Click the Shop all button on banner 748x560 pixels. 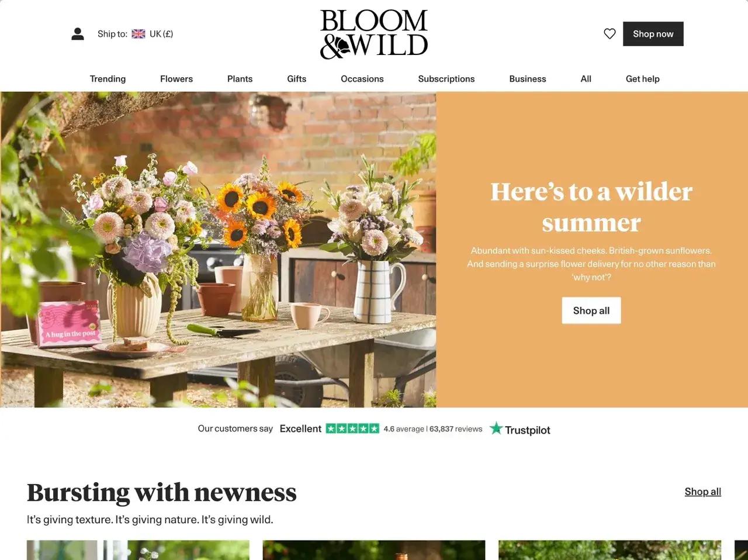pos(591,310)
